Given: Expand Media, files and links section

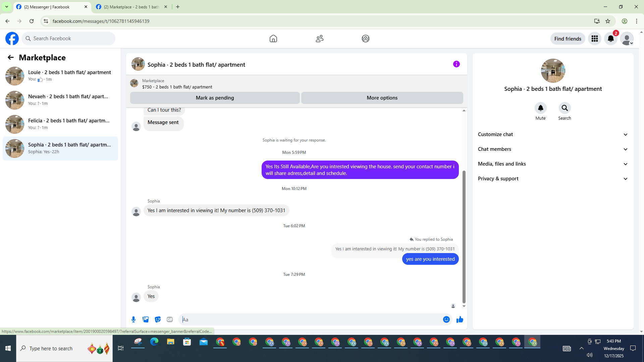Looking at the screenshot, I should click(552, 164).
